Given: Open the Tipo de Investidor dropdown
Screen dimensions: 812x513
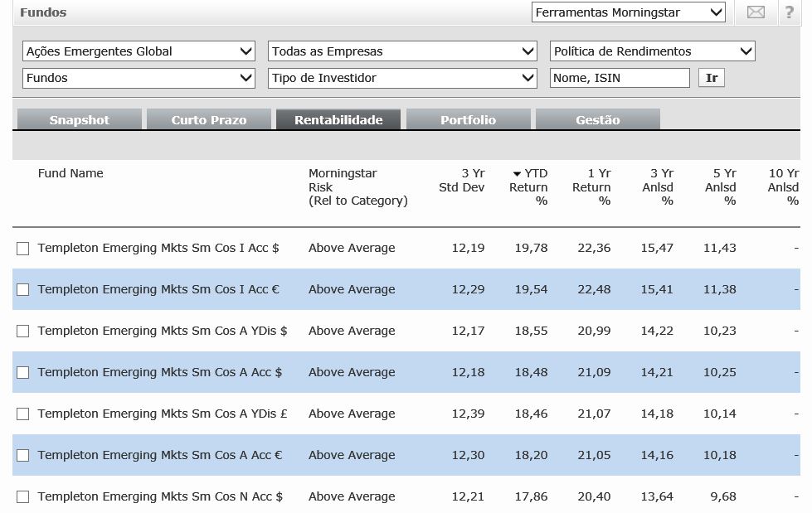Looking at the screenshot, I should [x=402, y=78].
